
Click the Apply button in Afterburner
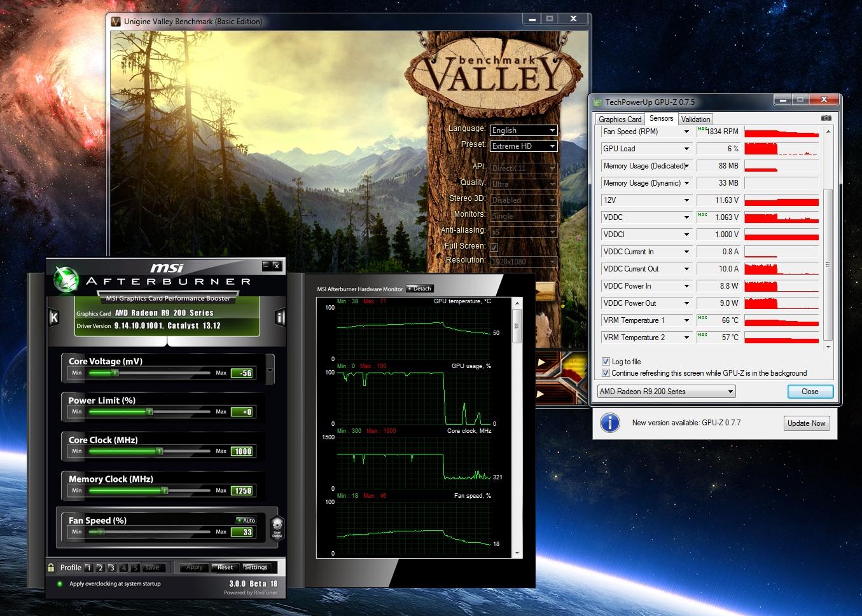pos(193,567)
